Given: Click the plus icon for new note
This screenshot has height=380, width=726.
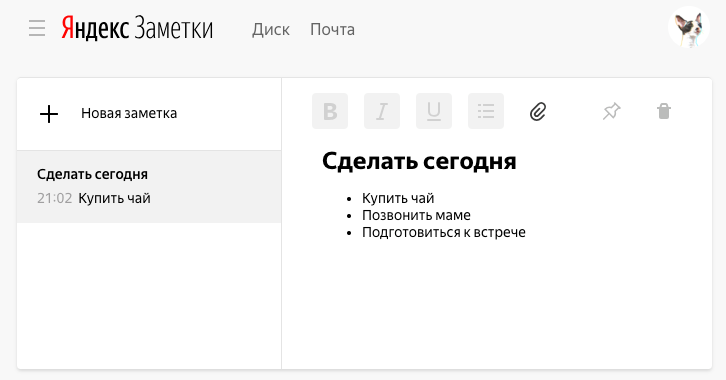Looking at the screenshot, I should tap(49, 114).
